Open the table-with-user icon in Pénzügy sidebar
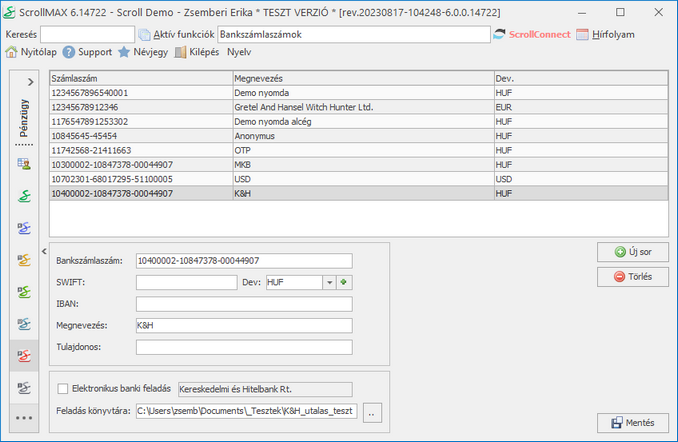The height and width of the screenshot is (442, 678). (24, 164)
